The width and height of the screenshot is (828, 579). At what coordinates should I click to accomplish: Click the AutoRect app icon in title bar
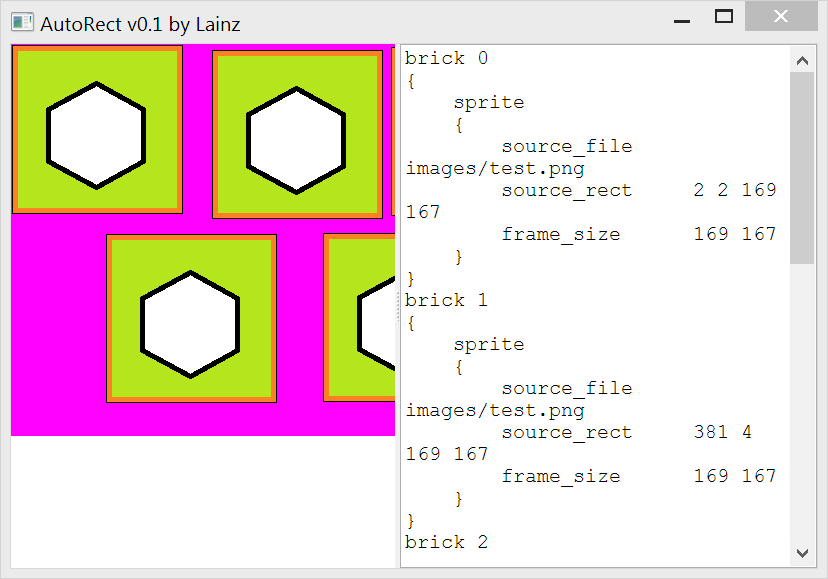click(x=22, y=23)
